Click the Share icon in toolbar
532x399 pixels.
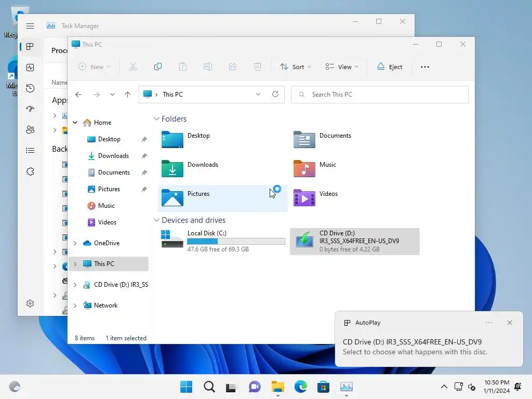(x=233, y=67)
